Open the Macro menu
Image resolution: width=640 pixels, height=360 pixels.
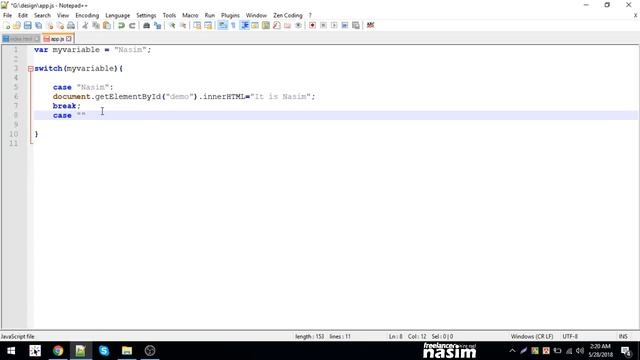pos(190,15)
